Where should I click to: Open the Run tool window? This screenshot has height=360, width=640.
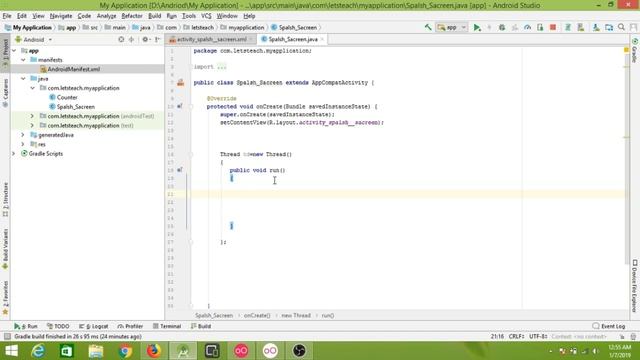tap(26, 327)
